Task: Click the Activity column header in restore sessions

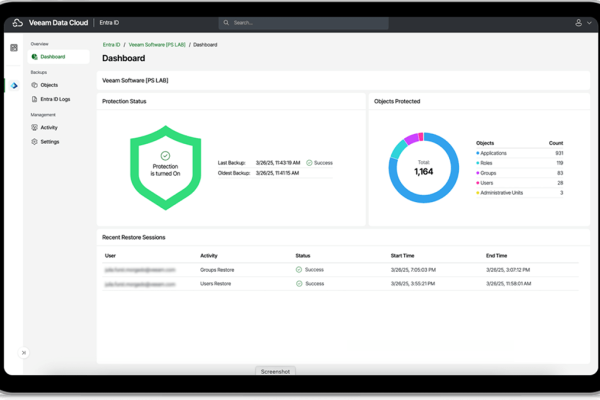Action: (209, 256)
